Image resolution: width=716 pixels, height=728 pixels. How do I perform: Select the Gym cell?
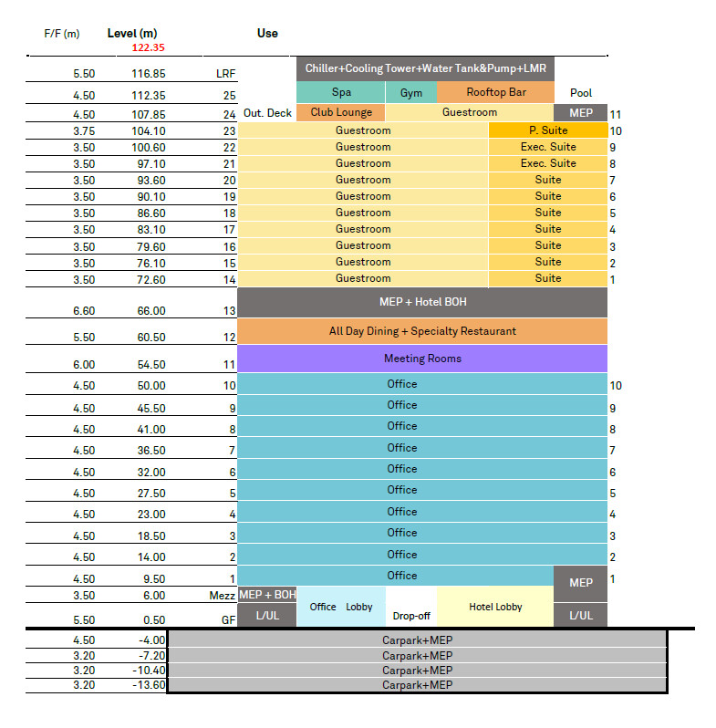point(411,92)
